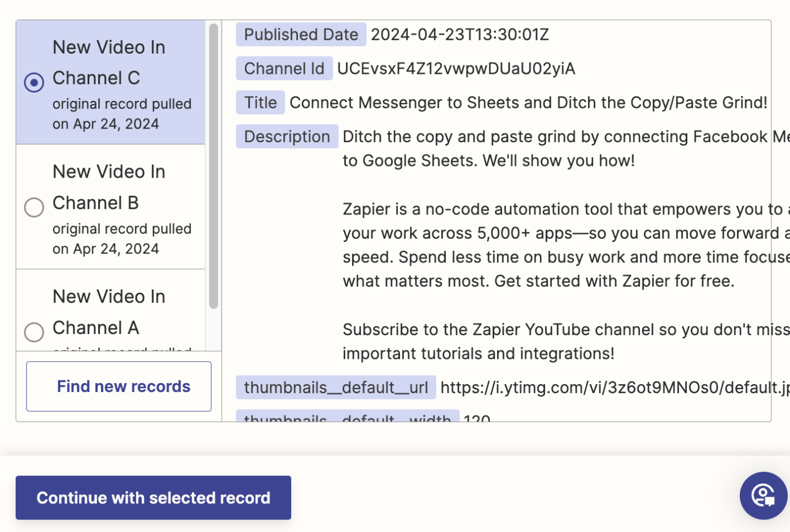
Task: Open the help chat support icon
Action: [763, 495]
